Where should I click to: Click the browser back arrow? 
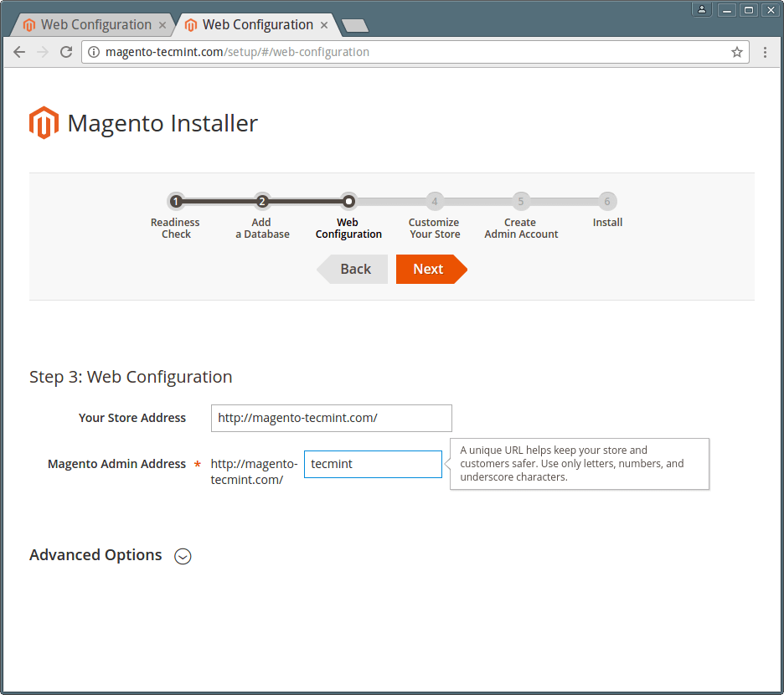coord(19,52)
